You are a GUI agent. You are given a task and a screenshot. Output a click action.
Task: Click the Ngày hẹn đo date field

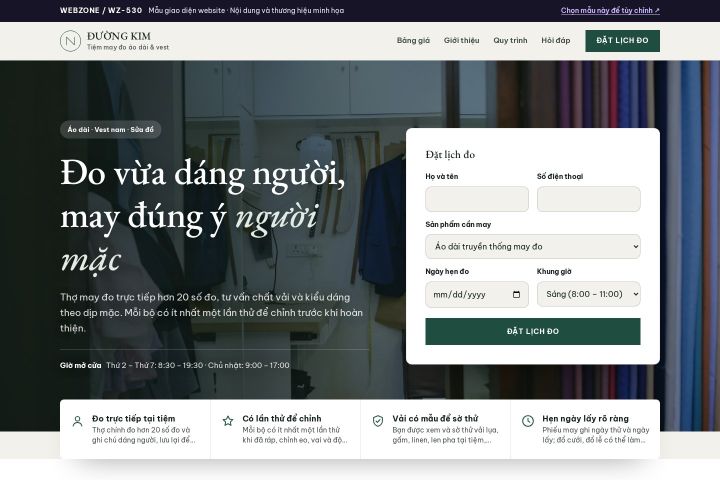click(477, 294)
